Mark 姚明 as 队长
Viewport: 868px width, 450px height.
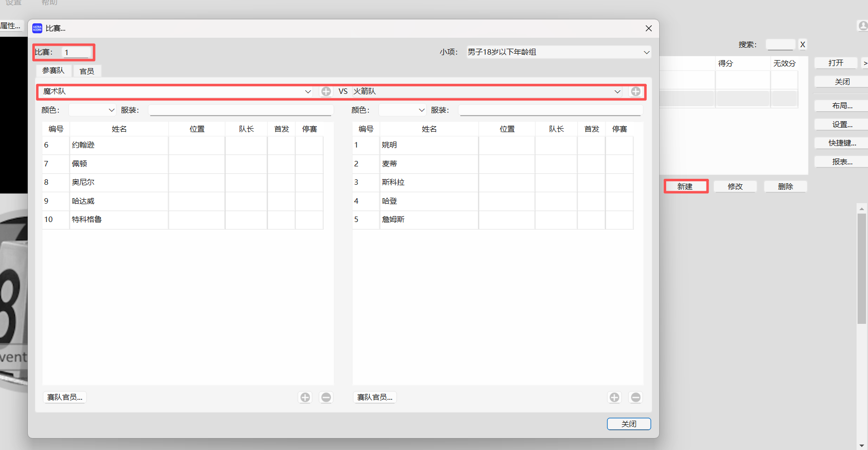click(x=556, y=145)
